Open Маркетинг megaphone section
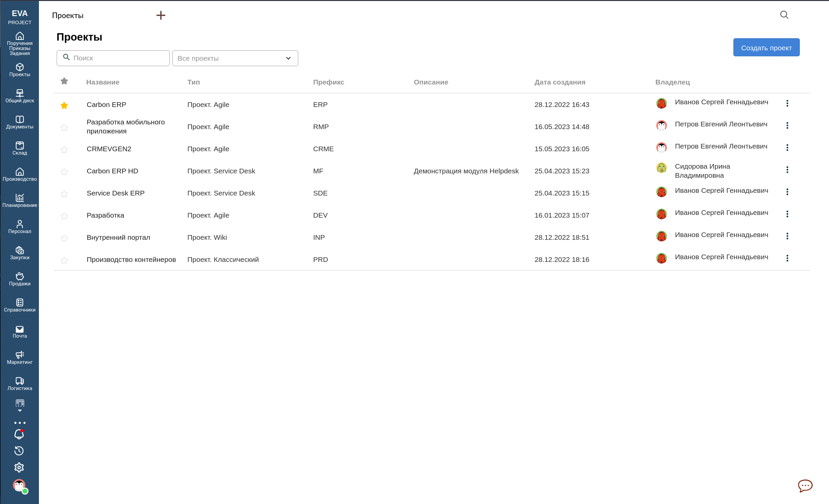The width and height of the screenshot is (829, 504). pyautogui.click(x=19, y=357)
